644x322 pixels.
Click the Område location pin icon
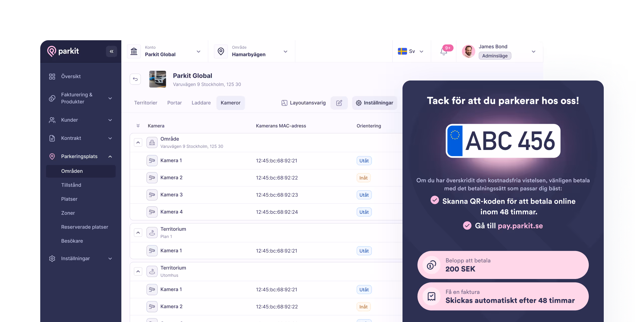coord(221,51)
